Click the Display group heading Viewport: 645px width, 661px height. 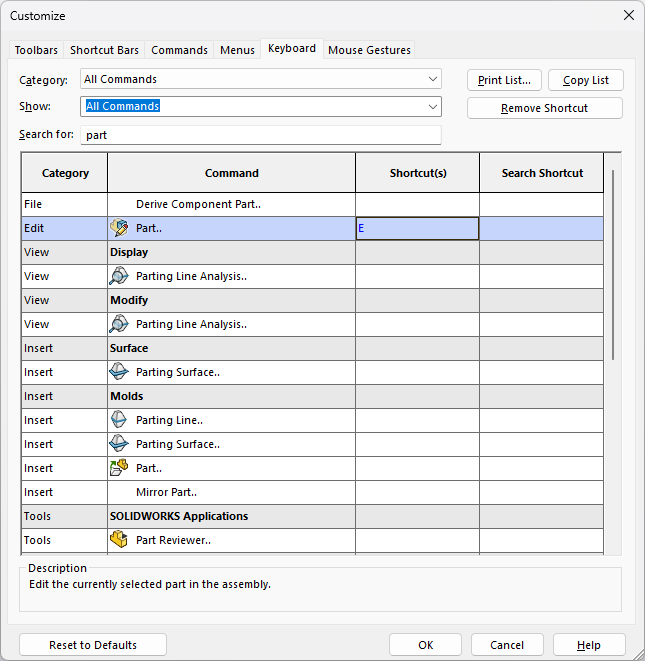pyautogui.click(x=129, y=252)
